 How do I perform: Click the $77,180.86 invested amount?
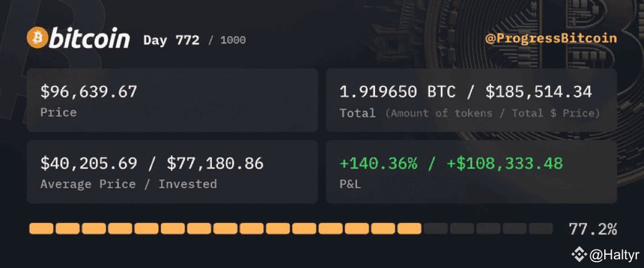215,163
